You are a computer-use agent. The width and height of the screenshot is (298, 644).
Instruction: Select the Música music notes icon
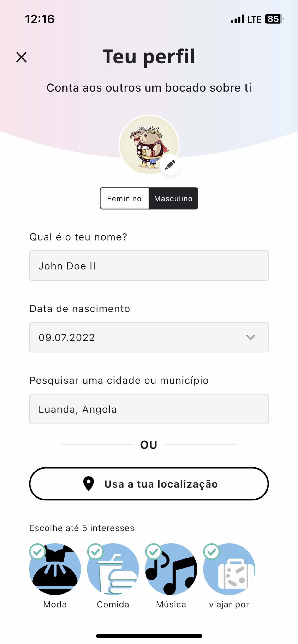pos(171,569)
